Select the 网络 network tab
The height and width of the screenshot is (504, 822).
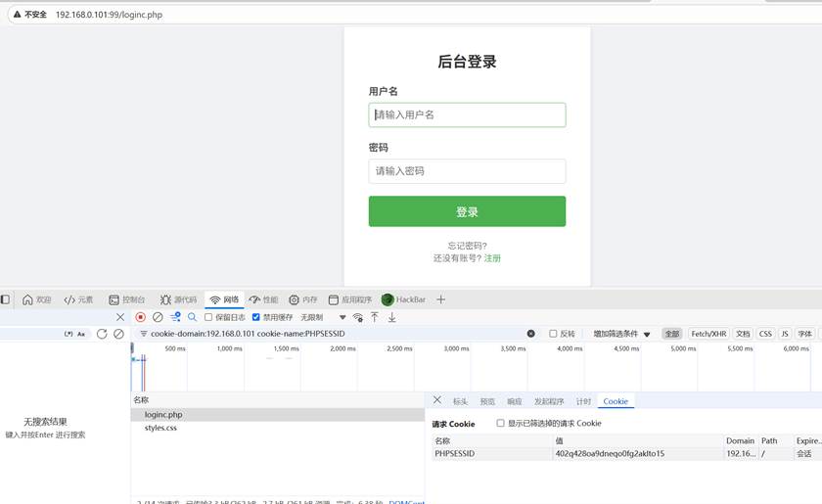[x=224, y=299]
